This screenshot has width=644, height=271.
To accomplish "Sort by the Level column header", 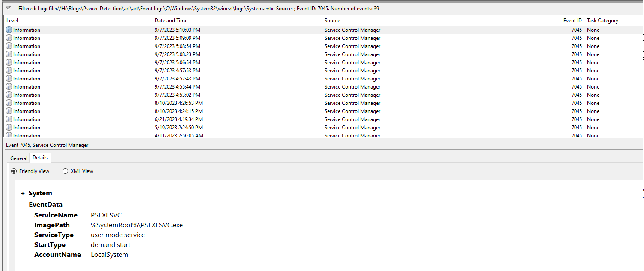I will 12,21.
